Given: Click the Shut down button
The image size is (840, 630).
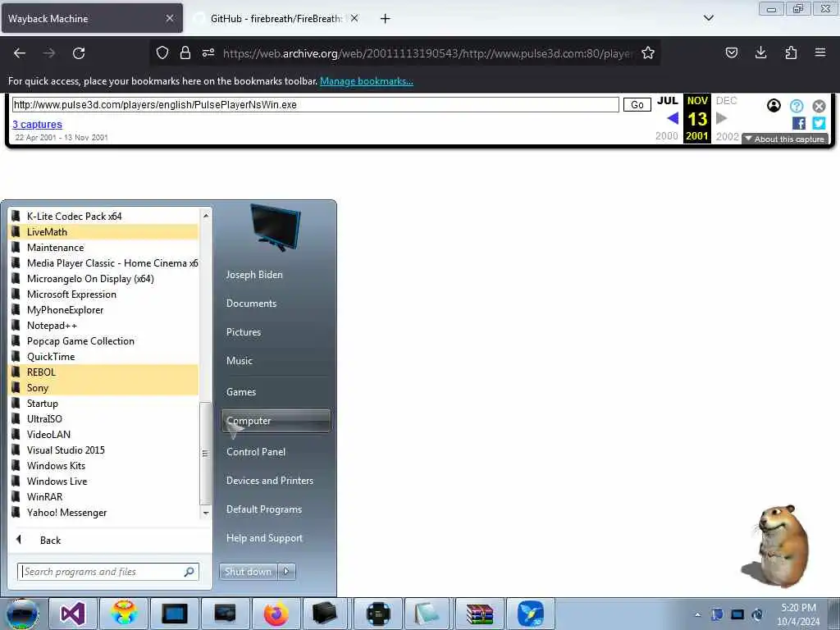Looking at the screenshot, I should click(x=248, y=572).
